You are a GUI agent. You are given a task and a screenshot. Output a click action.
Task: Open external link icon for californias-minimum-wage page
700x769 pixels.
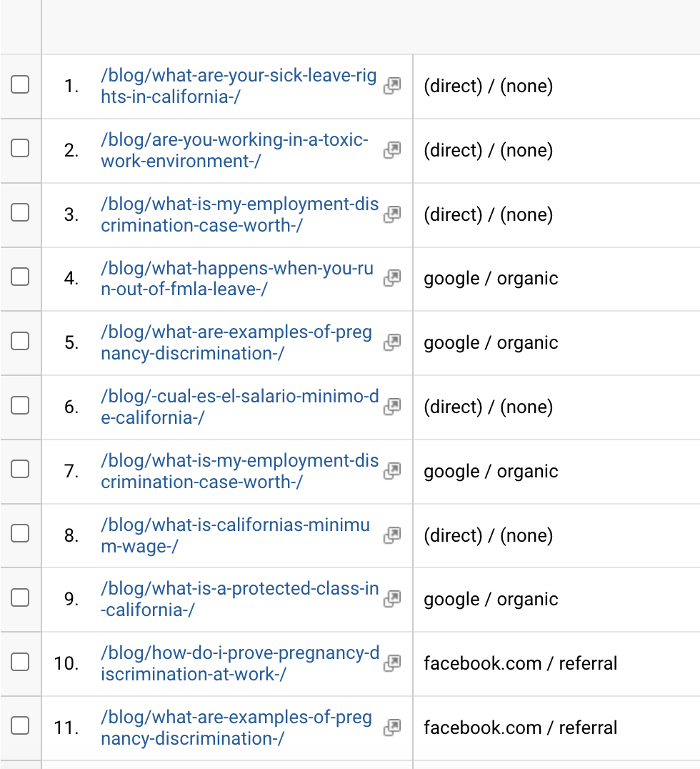(x=391, y=535)
